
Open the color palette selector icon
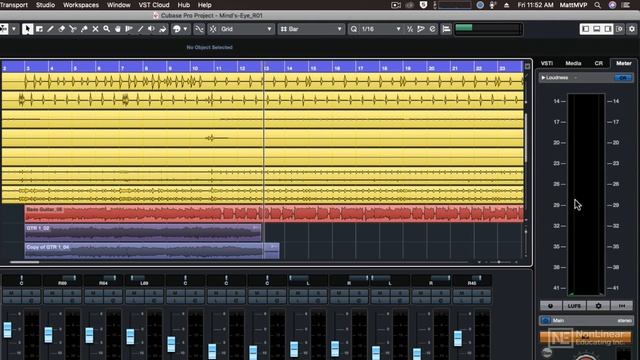tap(177, 29)
